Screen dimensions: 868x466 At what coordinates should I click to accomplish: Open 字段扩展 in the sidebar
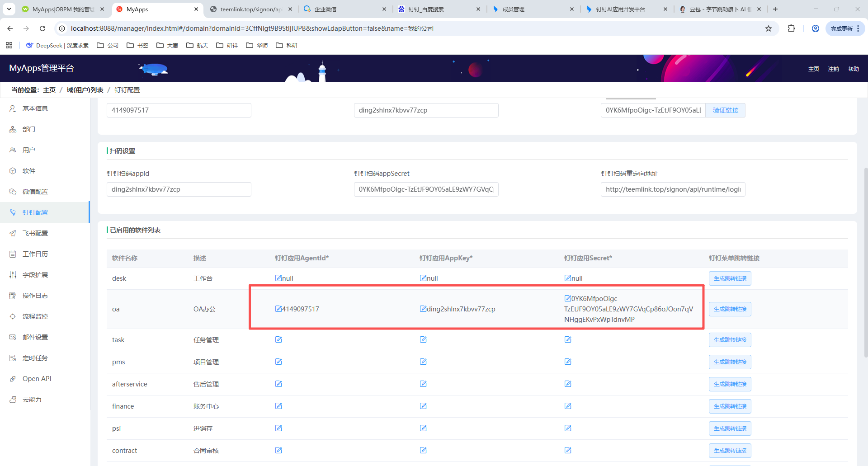tap(45, 275)
